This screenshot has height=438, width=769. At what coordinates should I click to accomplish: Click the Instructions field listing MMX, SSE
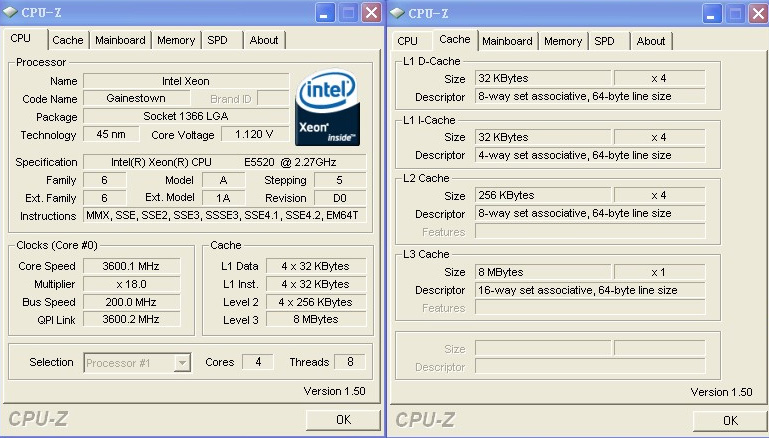tap(225, 215)
